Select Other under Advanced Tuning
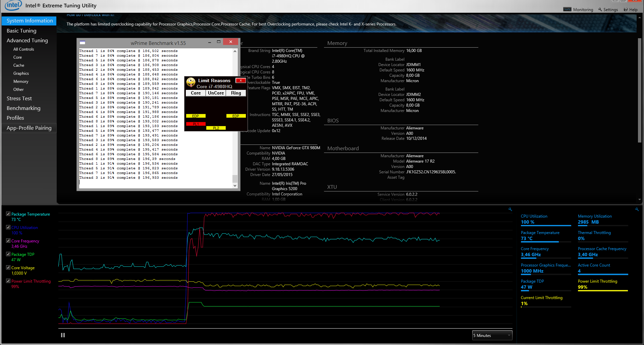644x345 pixels. (x=18, y=90)
